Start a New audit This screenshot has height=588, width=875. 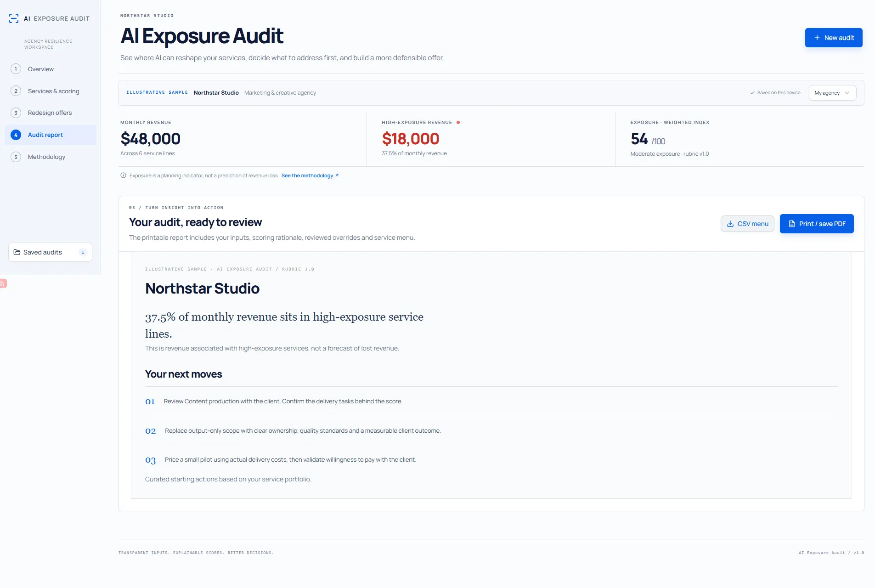[834, 38]
